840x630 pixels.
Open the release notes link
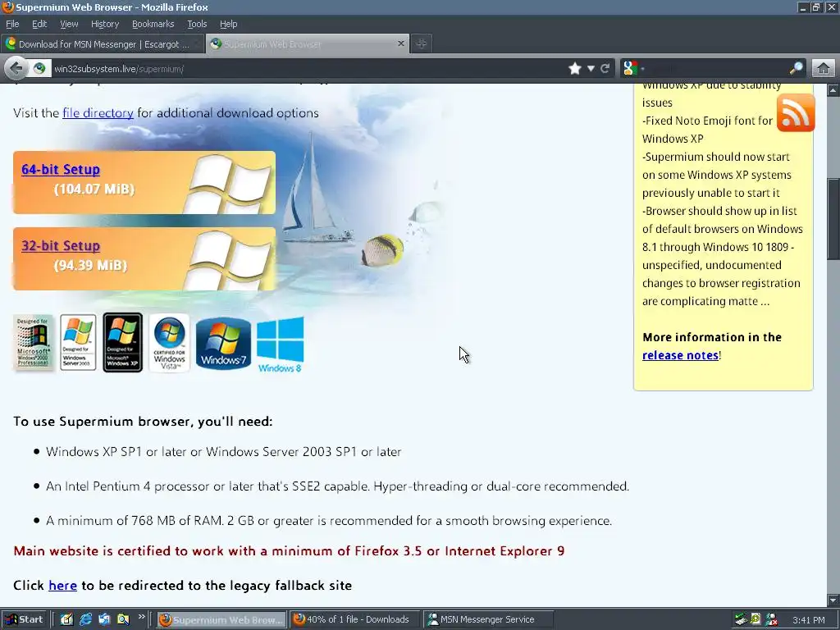point(680,355)
